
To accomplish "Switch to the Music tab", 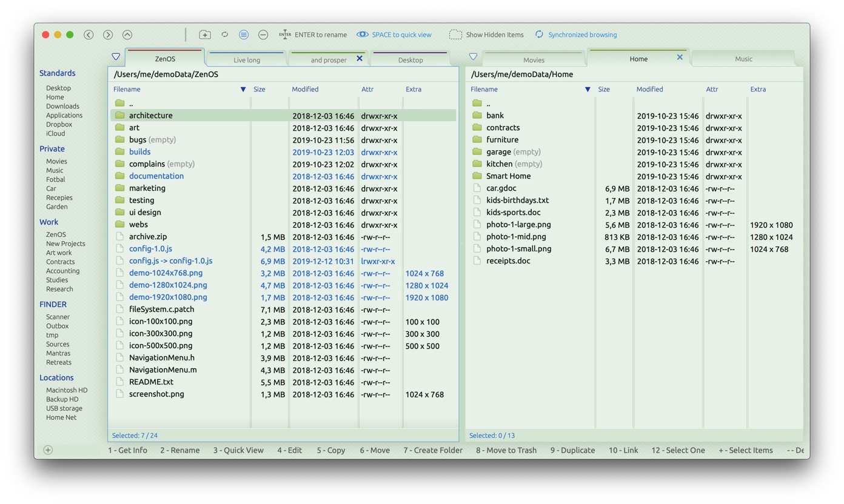I will pos(743,59).
